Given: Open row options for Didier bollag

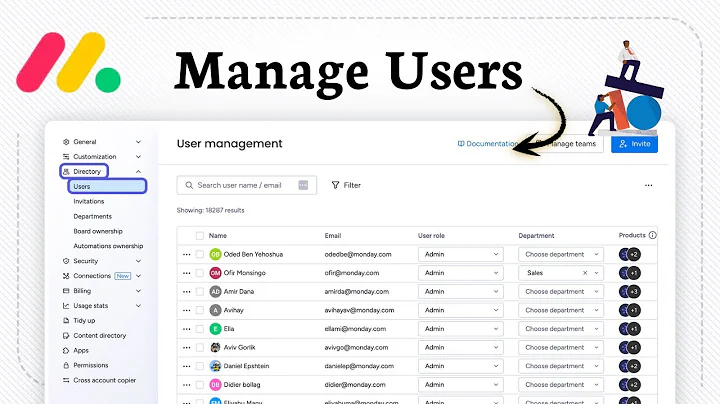Looking at the screenshot, I should pos(186,385).
